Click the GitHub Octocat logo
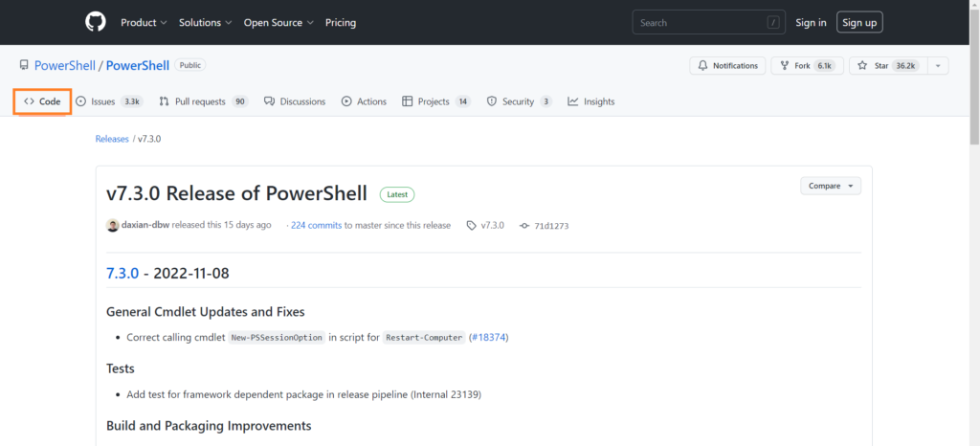980x446 pixels. 97,22
